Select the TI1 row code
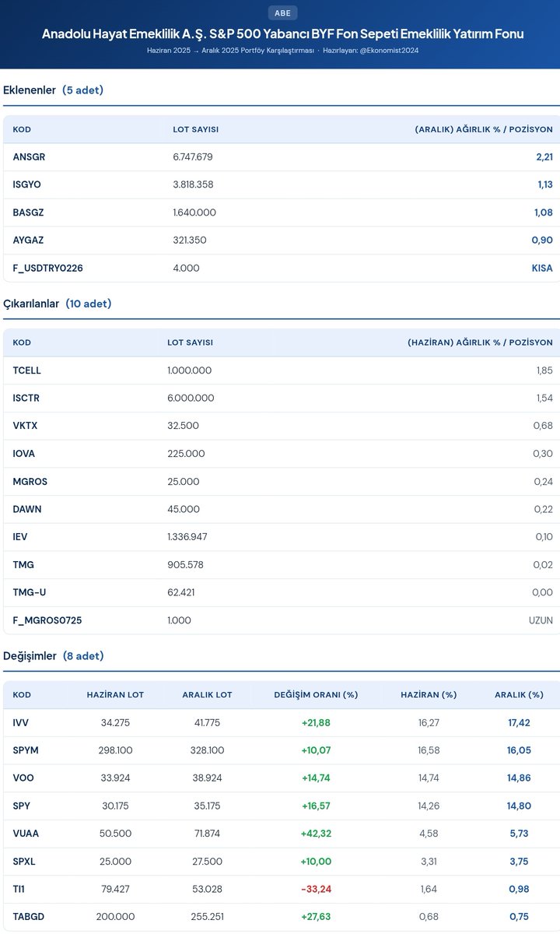 point(19,890)
